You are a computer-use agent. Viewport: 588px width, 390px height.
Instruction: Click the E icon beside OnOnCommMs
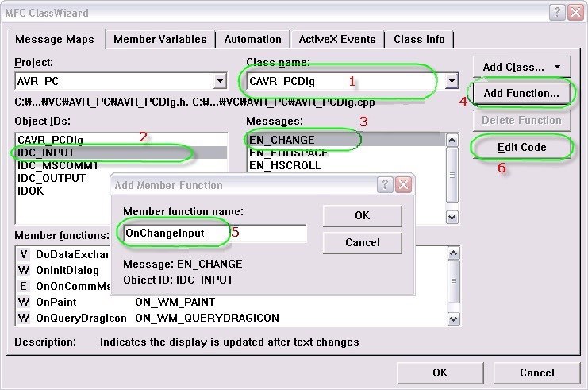tap(23, 286)
